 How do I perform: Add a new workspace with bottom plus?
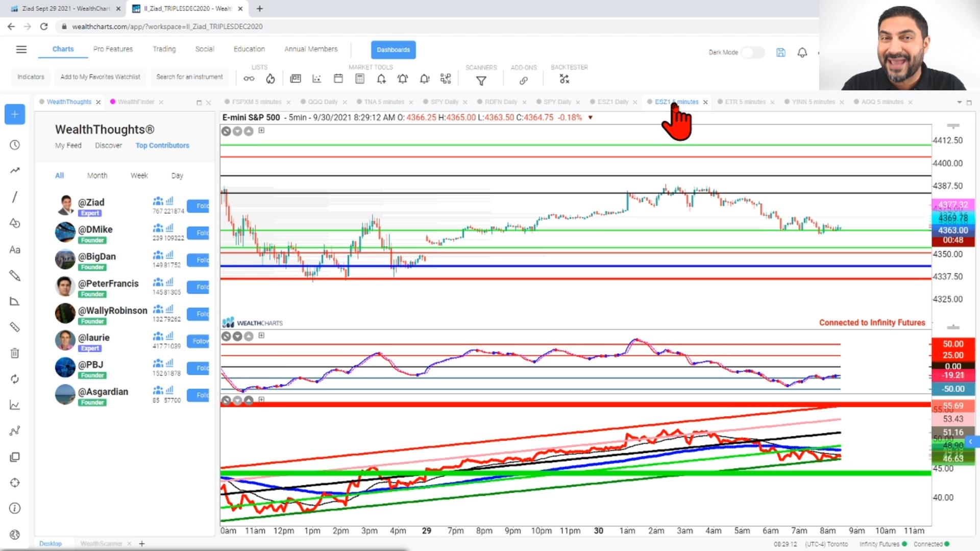[142, 543]
